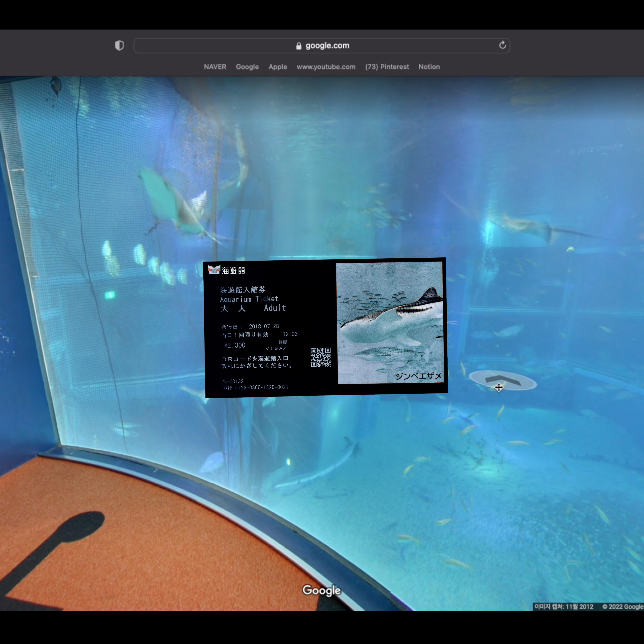Open the Apple bookmark
Viewport: 644px width, 644px height.
[x=278, y=67]
